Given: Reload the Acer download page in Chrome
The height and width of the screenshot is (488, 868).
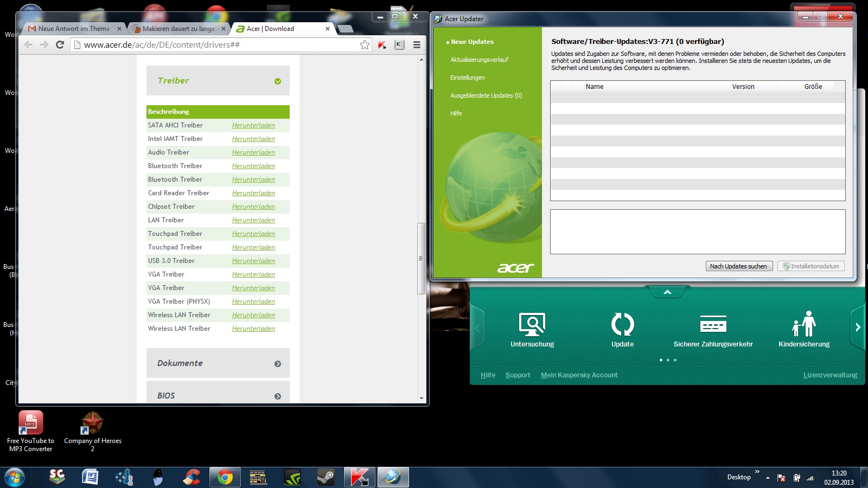Looking at the screenshot, I should coord(60,44).
